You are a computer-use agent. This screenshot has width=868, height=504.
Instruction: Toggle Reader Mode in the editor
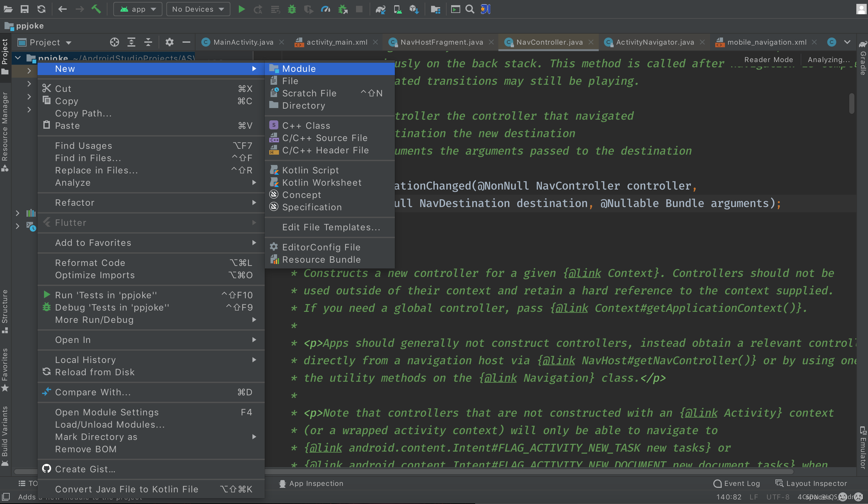(768, 60)
